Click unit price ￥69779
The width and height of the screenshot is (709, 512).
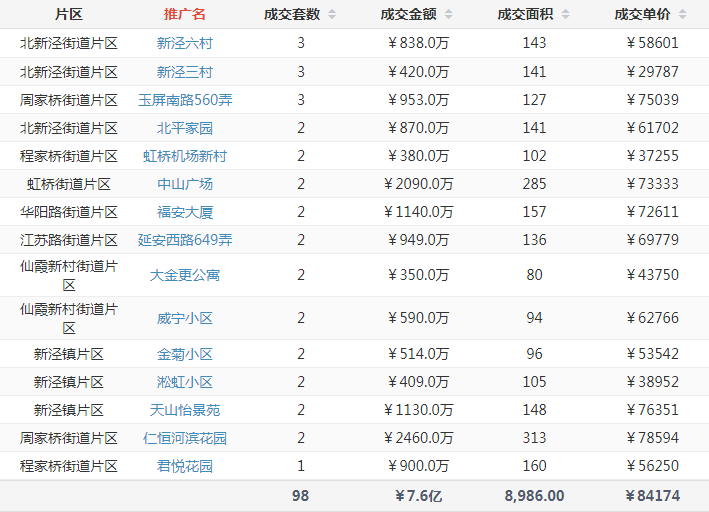[x=652, y=240]
